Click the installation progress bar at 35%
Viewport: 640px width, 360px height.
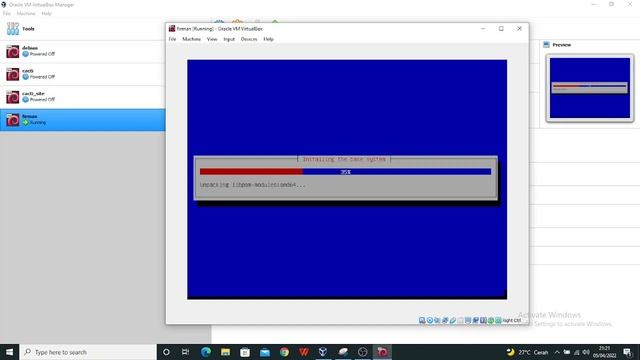pyautogui.click(x=345, y=172)
